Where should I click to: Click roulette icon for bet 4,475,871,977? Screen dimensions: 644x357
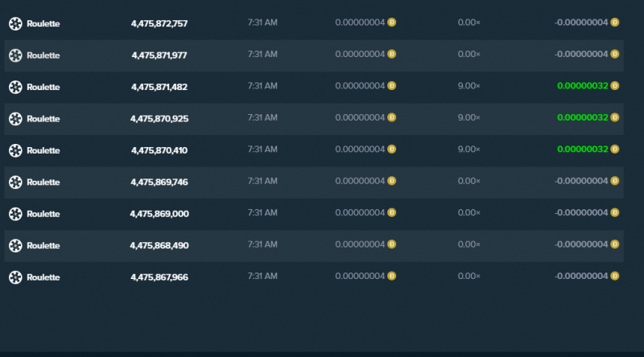point(15,55)
